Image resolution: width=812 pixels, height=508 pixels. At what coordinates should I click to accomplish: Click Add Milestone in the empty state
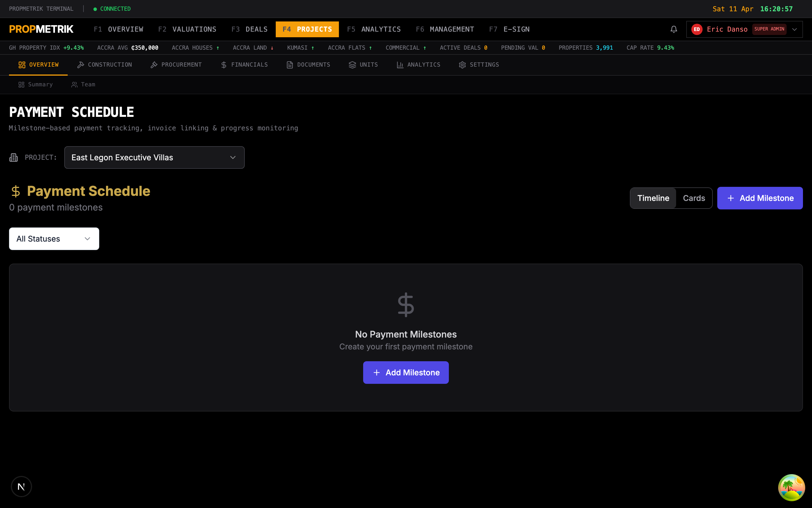(406, 373)
